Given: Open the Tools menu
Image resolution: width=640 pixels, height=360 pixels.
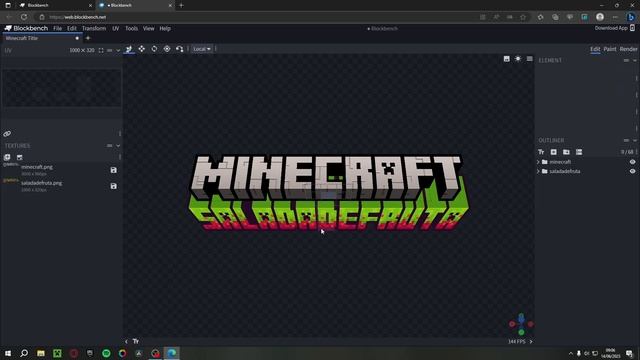Looking at the screenshot, I should pyautogui.click(x=131, y=28).
